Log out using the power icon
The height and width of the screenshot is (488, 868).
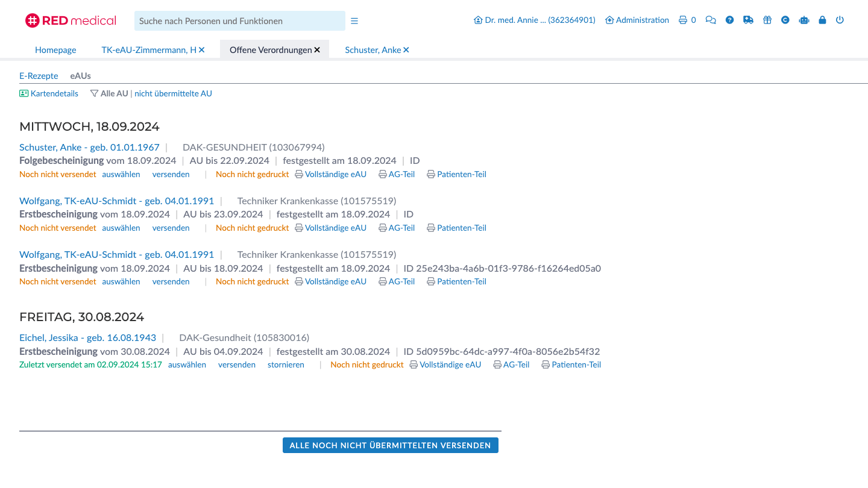point(840,20)
